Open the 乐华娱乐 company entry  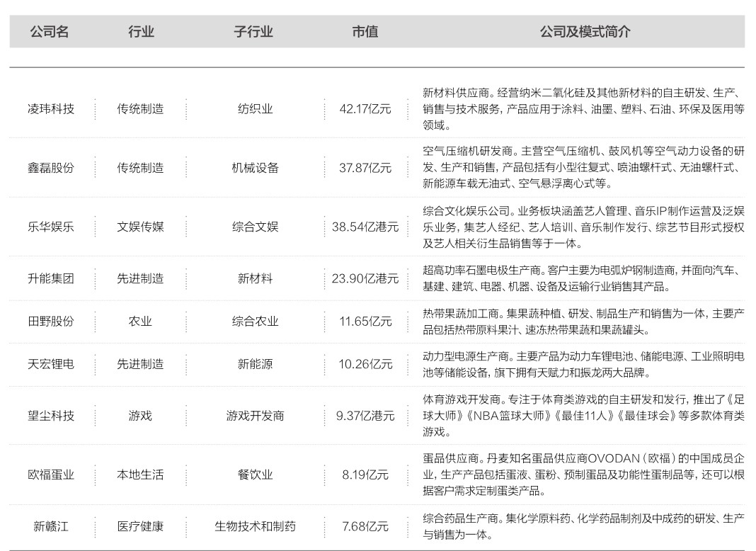[50, 227]
